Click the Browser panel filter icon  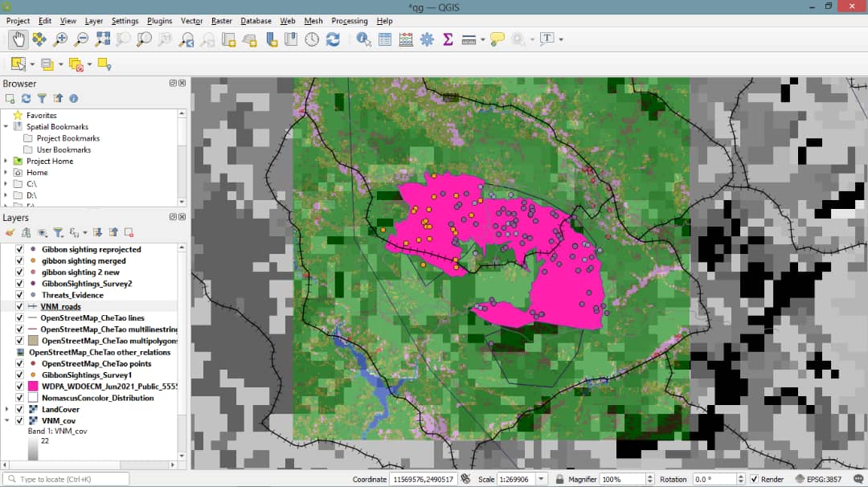point(42,99)
